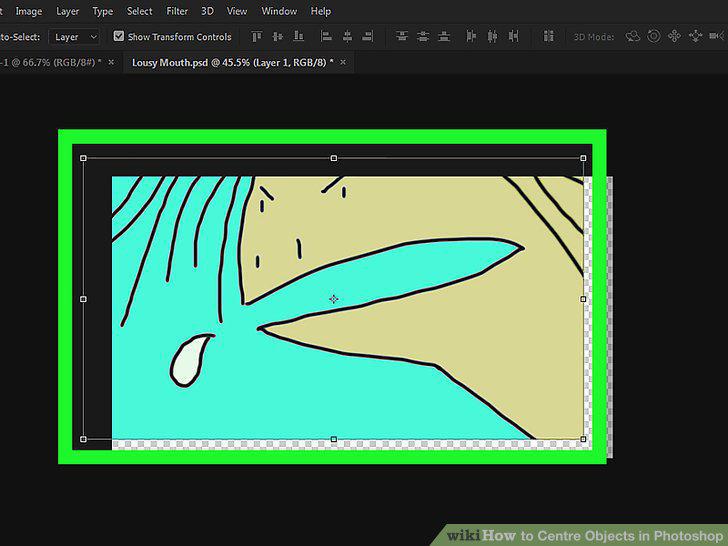Select 3D Pan mode icon

[x=675, y=36]
